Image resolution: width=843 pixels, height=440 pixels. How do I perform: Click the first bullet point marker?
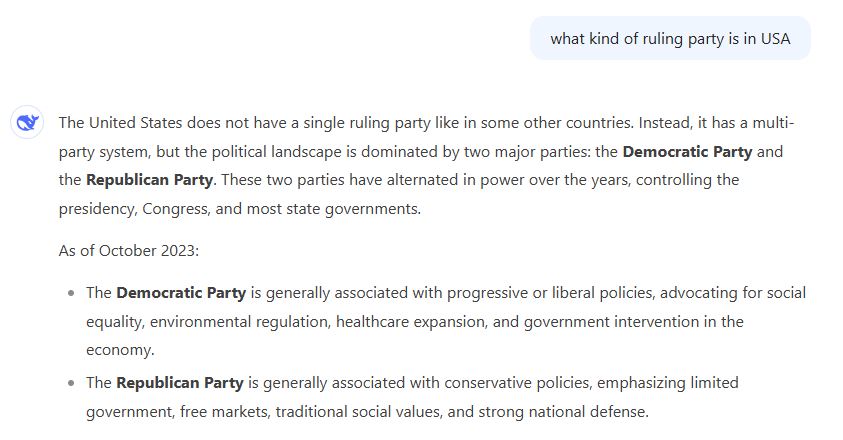click(71, 294)
